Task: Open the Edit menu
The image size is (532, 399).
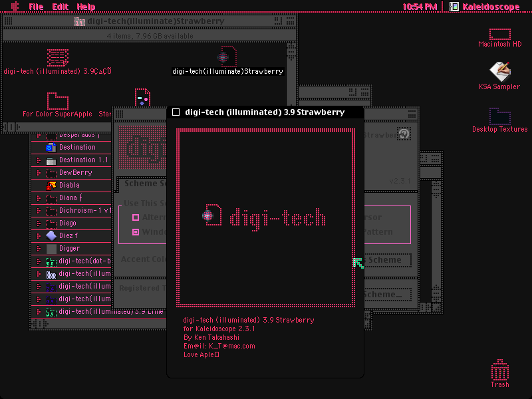Action: [x=60, y=7]
